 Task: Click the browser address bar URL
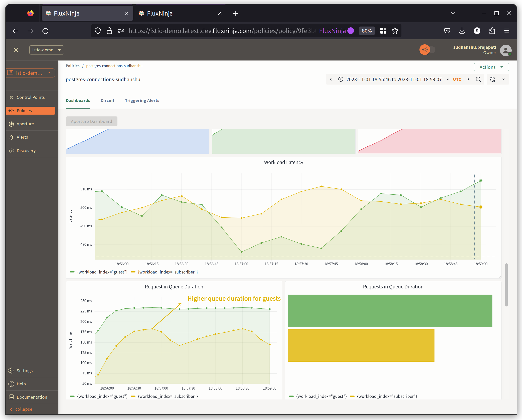[222, 31]
